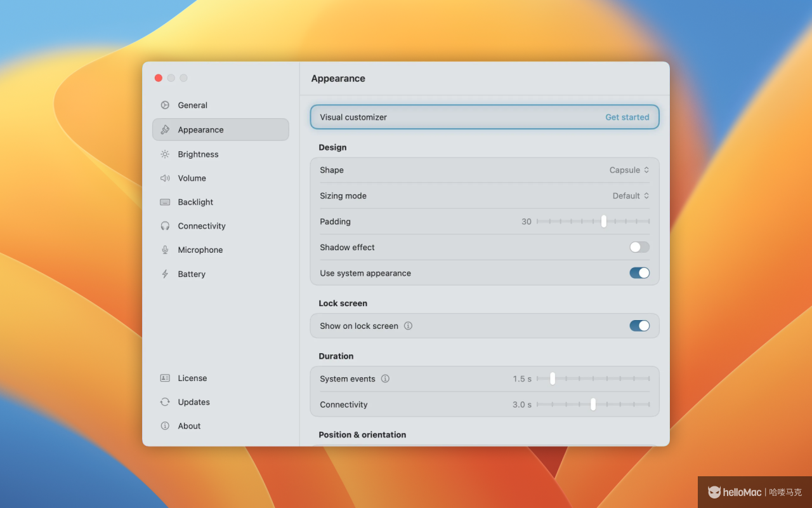Screen dimensions: 812x508
Task: Switch to Connectivity sidebar section
Action: (x=202, y=226)
